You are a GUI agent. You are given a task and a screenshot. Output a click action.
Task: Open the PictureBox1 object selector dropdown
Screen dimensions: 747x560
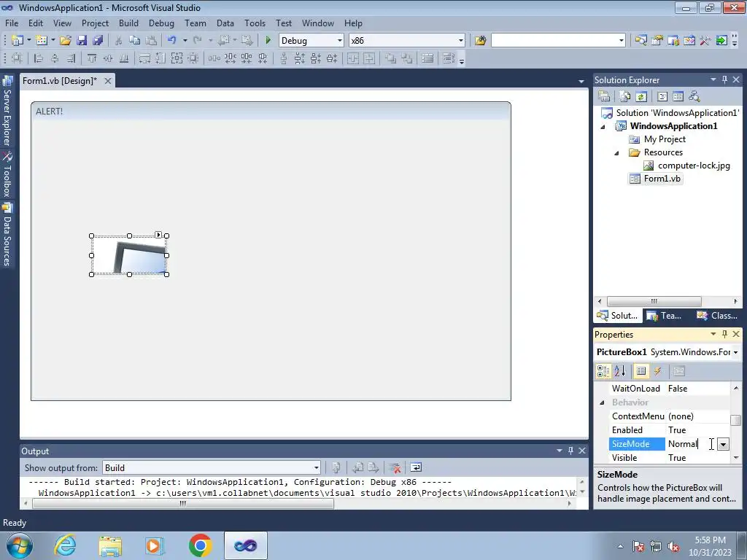coord(735,352)
